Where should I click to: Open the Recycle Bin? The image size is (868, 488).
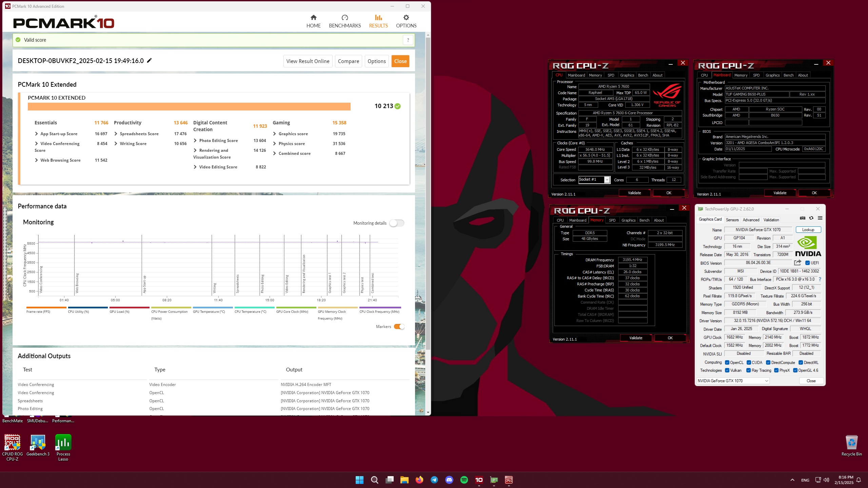(x=851, y=446)
